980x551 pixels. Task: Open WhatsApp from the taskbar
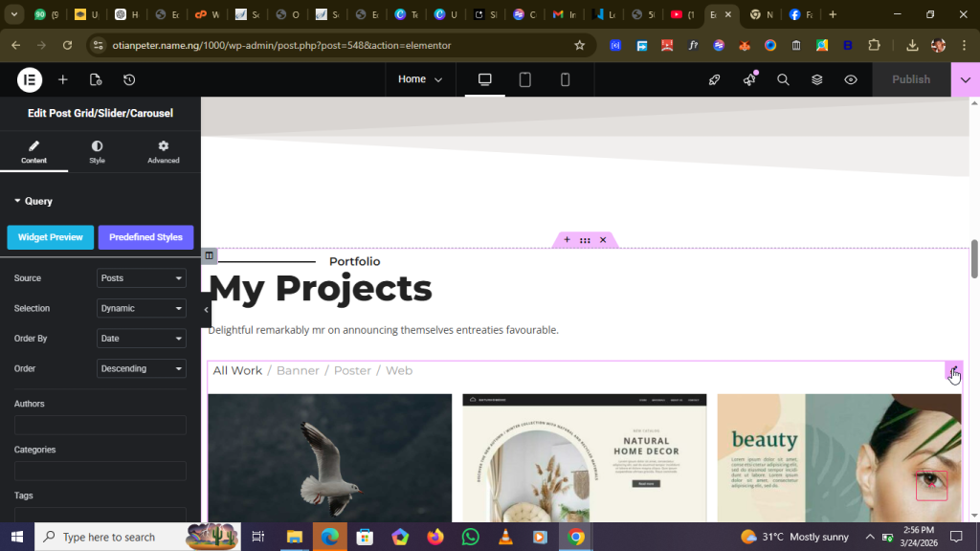[470, 537]
